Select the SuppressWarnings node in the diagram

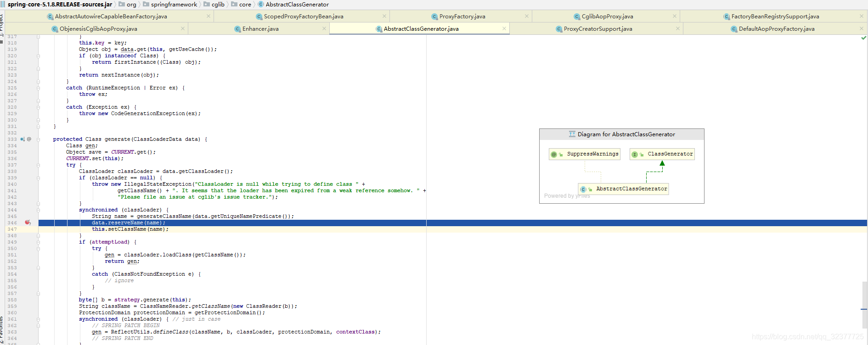pos(585,154)
